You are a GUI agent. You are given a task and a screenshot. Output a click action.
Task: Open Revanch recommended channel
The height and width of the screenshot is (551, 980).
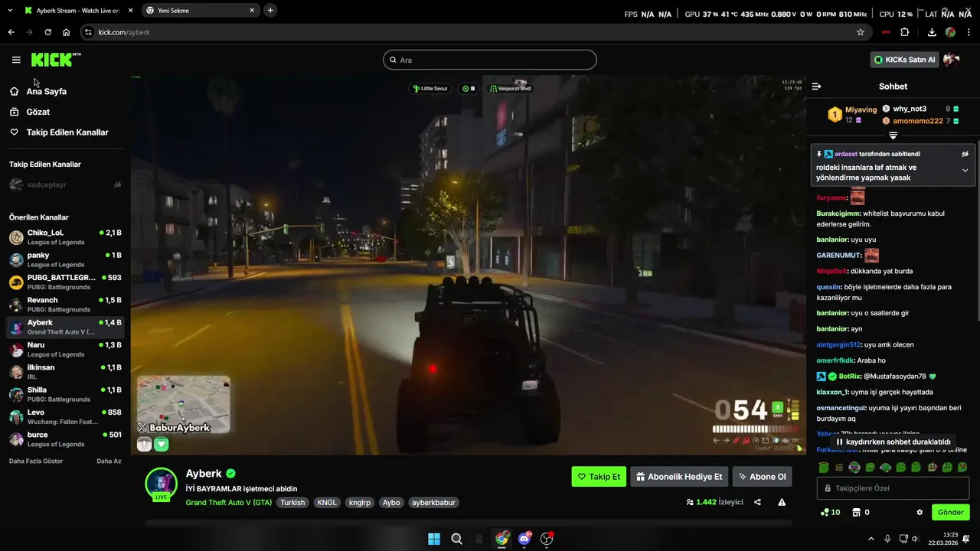click(x=65, y=305)
